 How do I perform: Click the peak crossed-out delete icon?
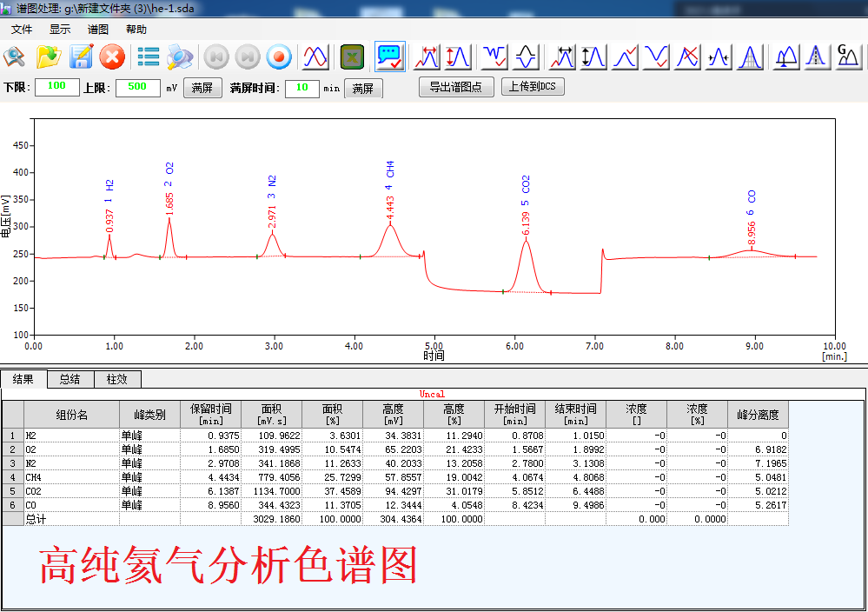click(687, 57)
